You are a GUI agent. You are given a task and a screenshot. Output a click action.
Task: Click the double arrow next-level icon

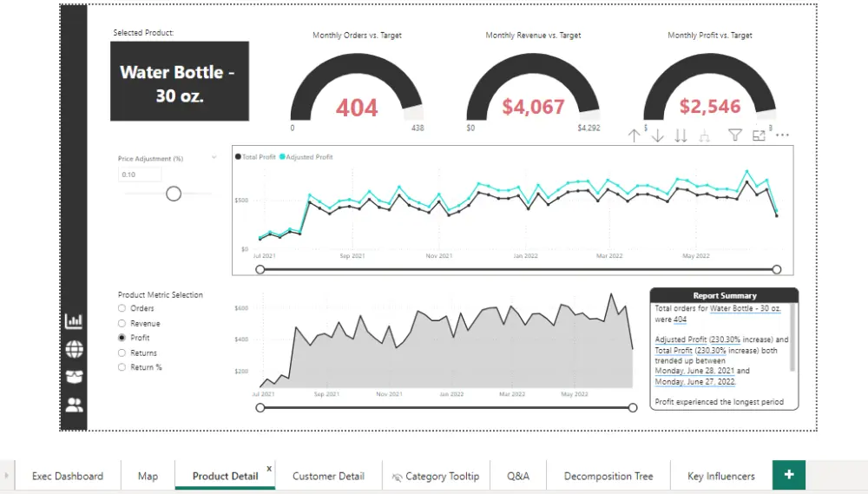681,135
